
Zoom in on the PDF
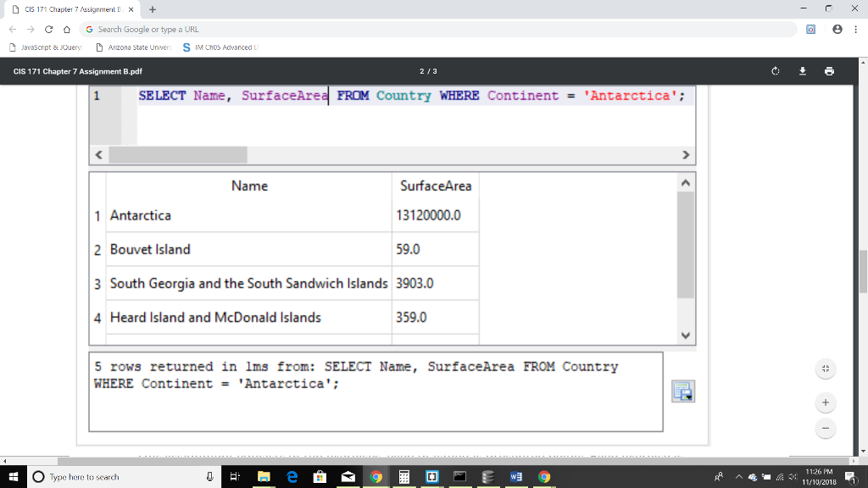point(826,402)
